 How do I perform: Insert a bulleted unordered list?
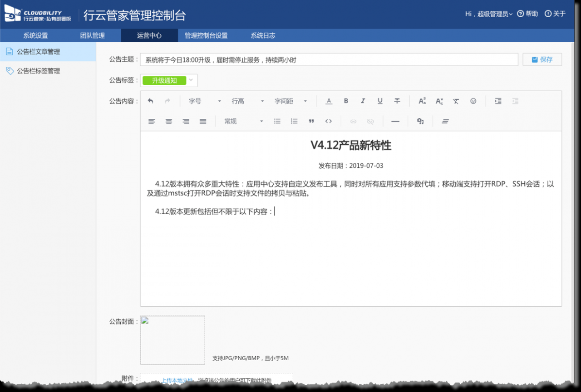tap(277, 121)
